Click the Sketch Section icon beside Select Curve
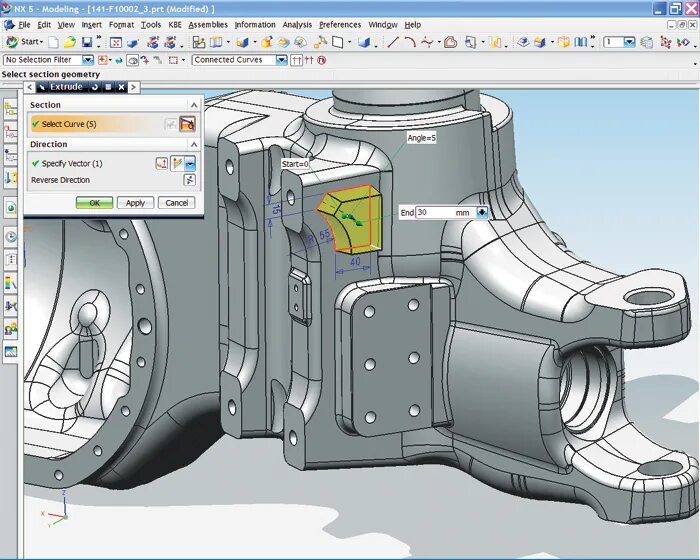This screenshot has height=560, width=700. pos(188,124)
